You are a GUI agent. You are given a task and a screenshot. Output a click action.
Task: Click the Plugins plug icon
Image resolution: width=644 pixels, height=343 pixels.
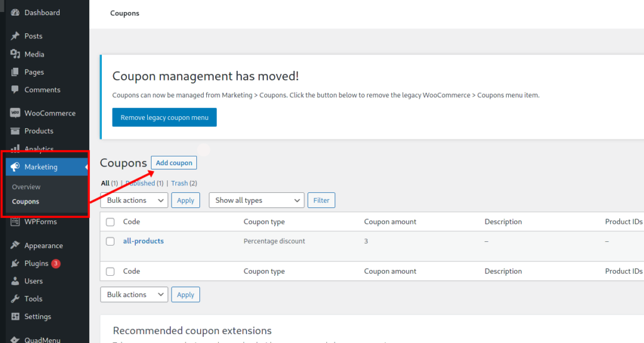[x=15, y=263]
